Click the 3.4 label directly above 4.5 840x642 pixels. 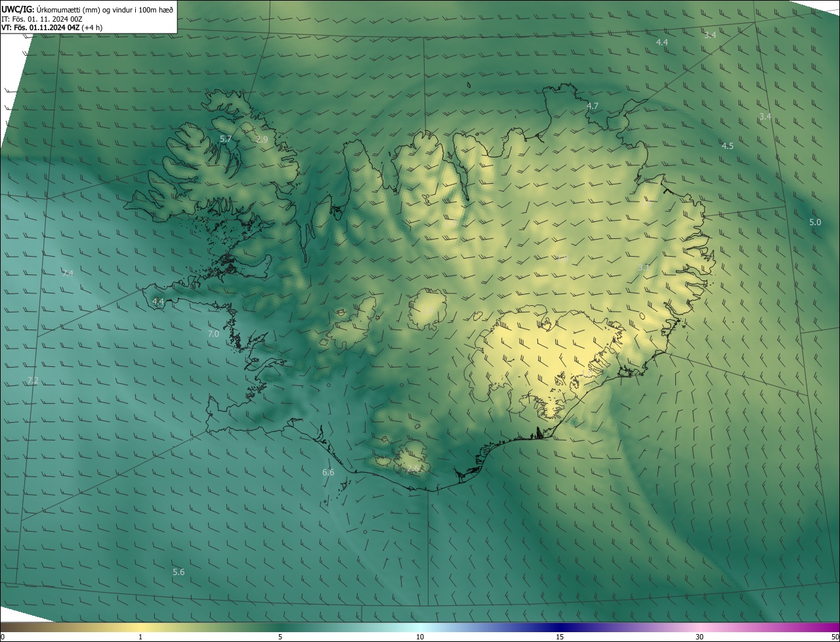pyautogui.click(x=765, y=116)
